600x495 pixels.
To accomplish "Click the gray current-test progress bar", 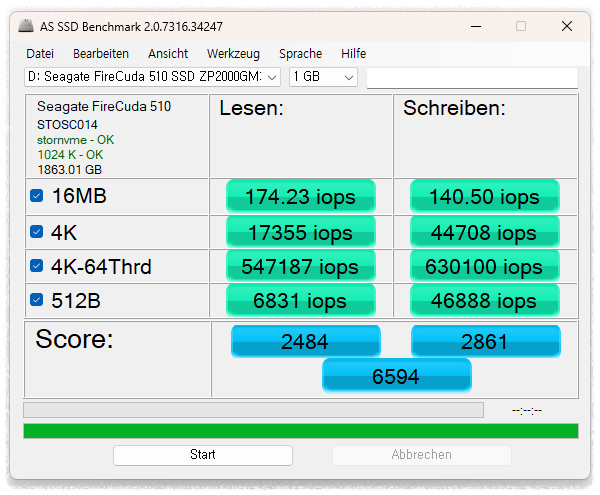I will [253, 410].
